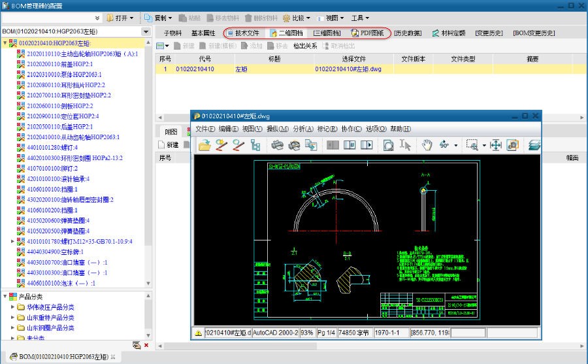Click the open file folder icon in viewer
This screenshot has height=364, width=588.
coord(204,146)
